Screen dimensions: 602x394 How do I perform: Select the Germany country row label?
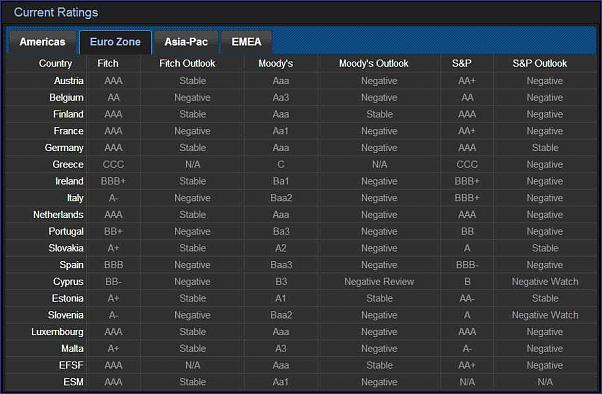[64, 148]
